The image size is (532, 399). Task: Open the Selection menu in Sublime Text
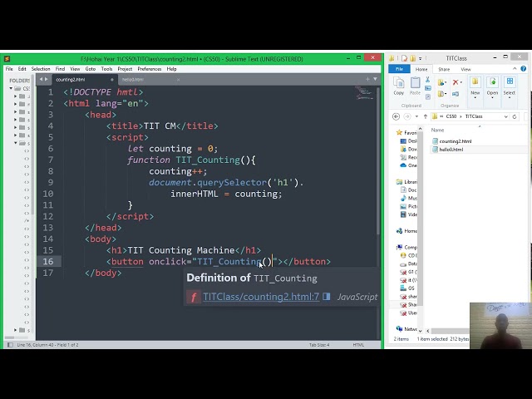[41, 69]
